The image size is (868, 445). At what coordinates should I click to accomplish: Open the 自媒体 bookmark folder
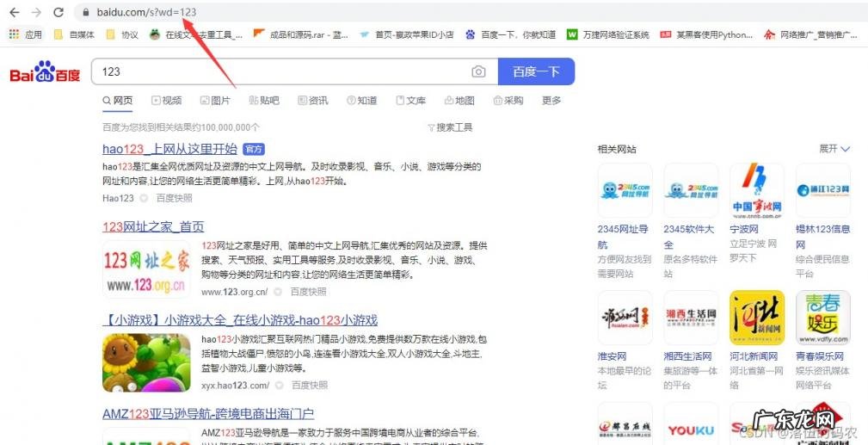(74, 34)
